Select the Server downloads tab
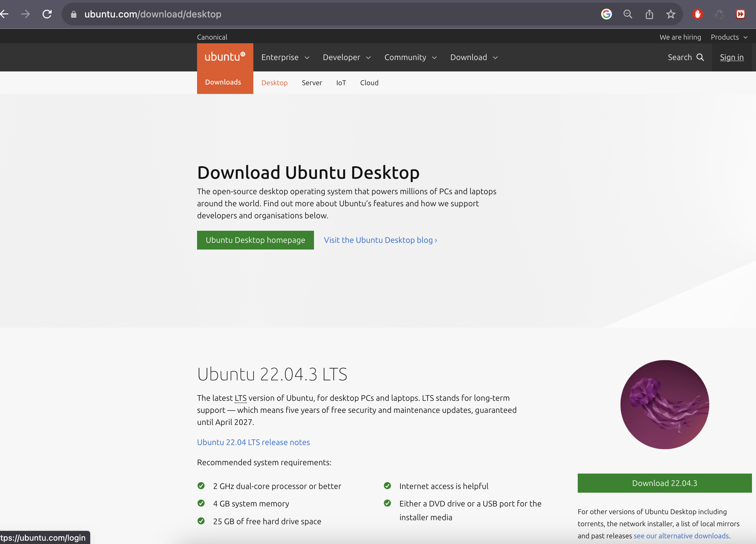This screenshot has width=756, height=544. (312, 83)
